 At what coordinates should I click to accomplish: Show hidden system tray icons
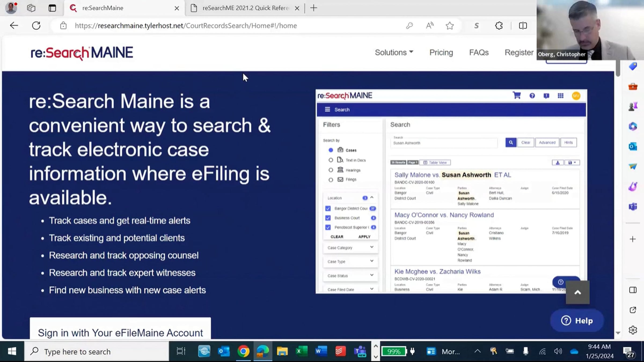477,351
